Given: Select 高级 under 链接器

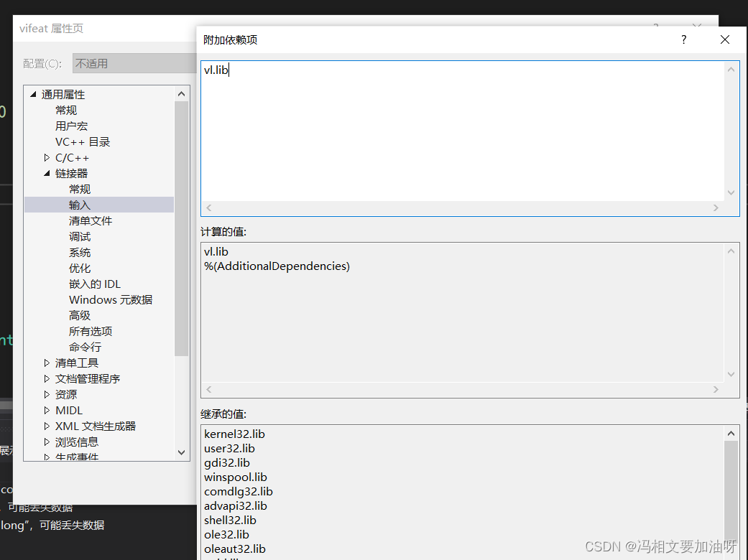Looking at the screenshot, I should pos(80,315).
